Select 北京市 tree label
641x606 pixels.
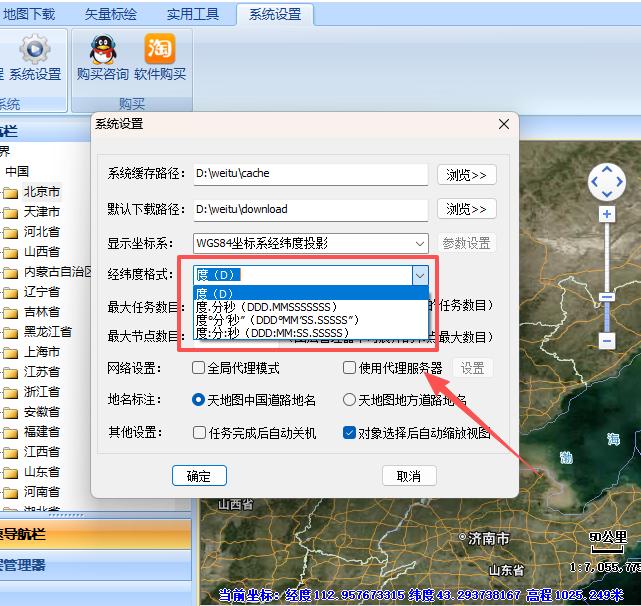41,192
